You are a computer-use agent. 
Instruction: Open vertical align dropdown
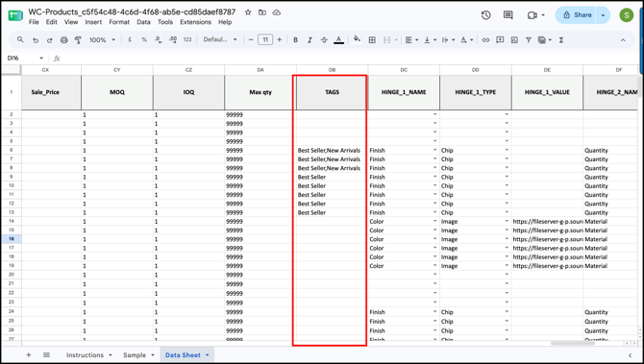[x=430, y=39]
